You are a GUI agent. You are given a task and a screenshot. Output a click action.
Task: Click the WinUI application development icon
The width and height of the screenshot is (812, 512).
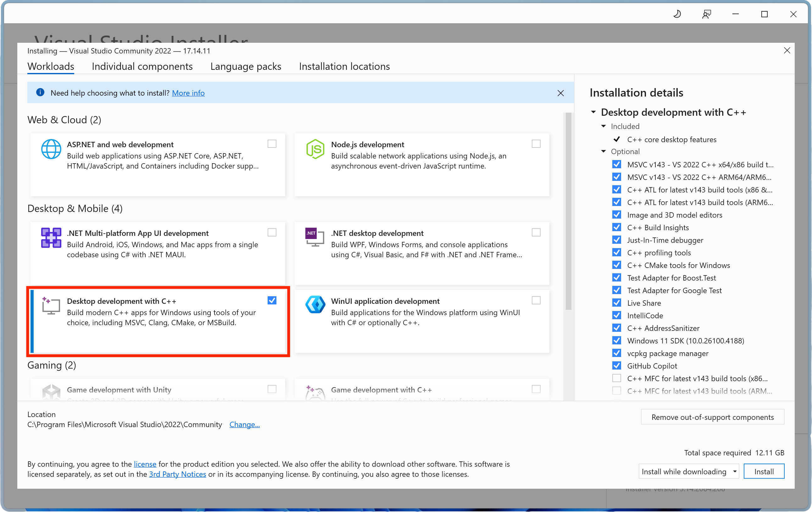point(315,305)
